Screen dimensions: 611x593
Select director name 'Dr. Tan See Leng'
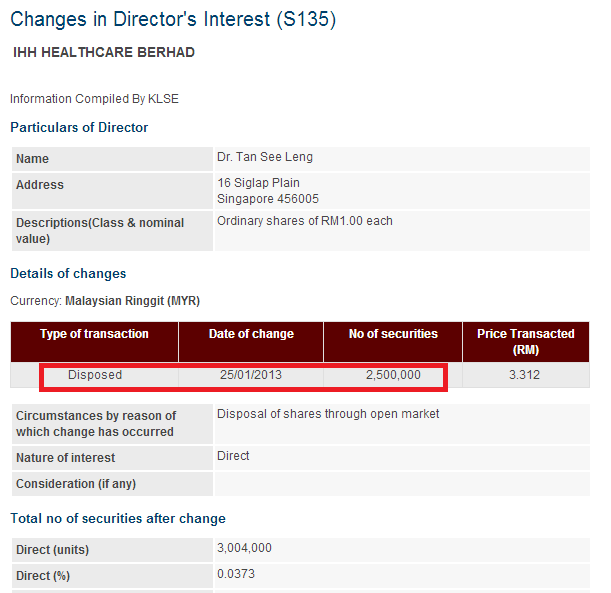265,157
